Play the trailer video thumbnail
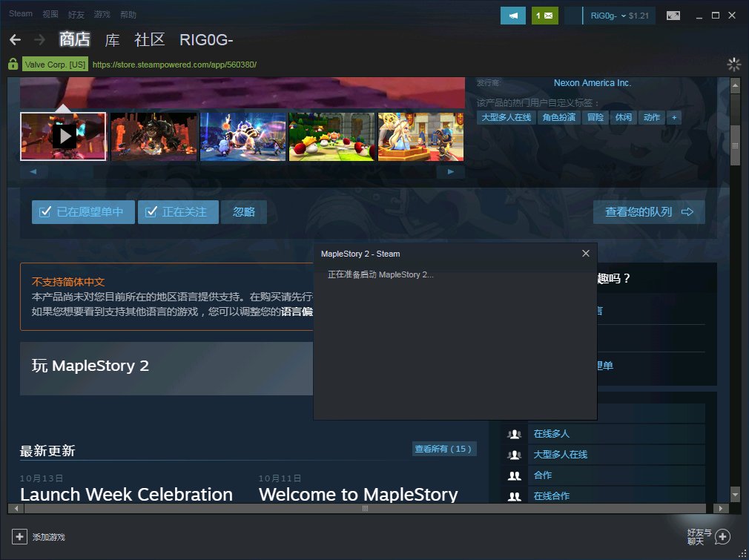This screenshot has width=749, height=560. [x=64, y=136]
